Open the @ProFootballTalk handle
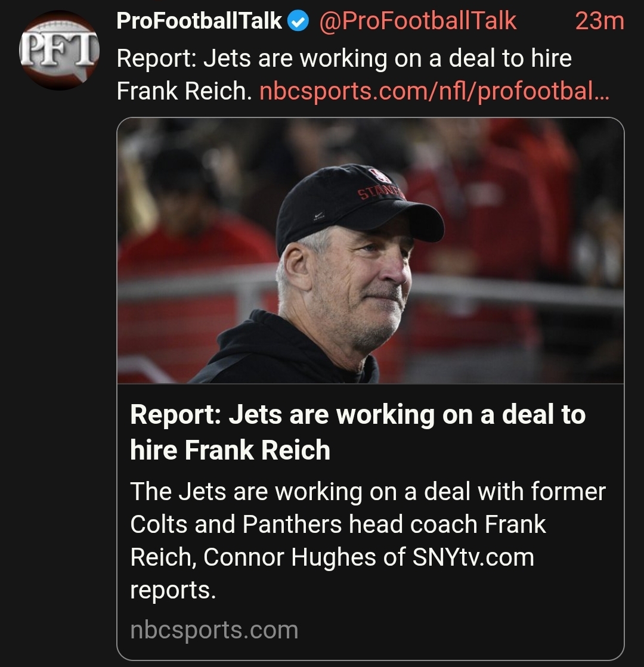 (417, 21)
